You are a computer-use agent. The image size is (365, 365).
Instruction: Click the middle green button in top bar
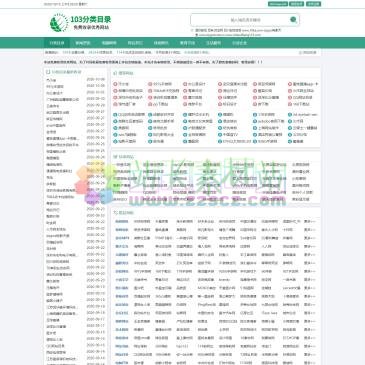point(296,4)
